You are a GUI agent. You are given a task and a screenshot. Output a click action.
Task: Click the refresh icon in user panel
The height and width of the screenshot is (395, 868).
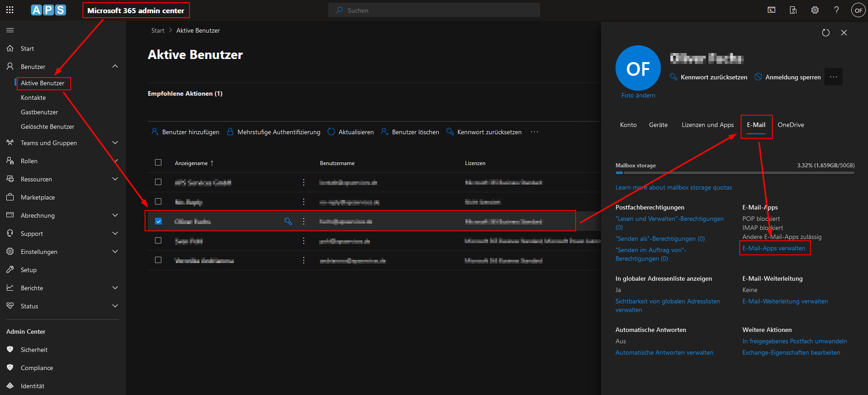click(x=825, y=33)
